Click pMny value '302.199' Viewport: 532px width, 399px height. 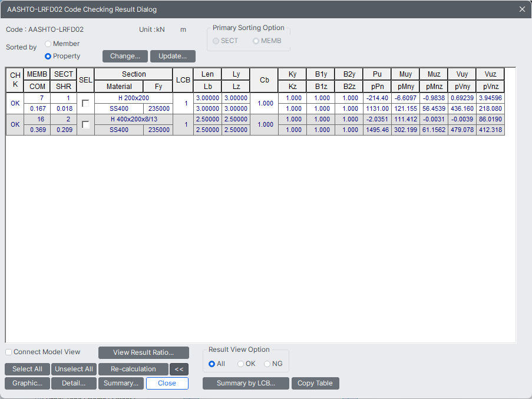405,130
